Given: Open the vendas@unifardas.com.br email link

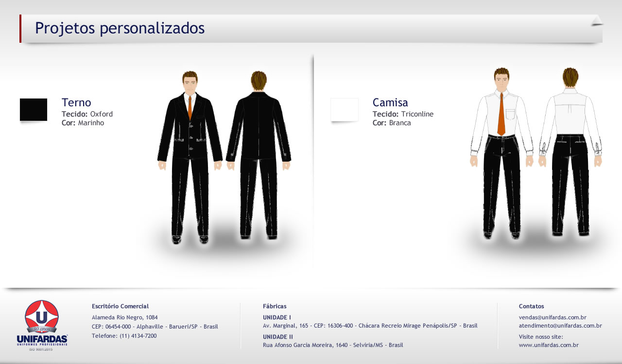Looking at the screenshot, I should [553, 317].
